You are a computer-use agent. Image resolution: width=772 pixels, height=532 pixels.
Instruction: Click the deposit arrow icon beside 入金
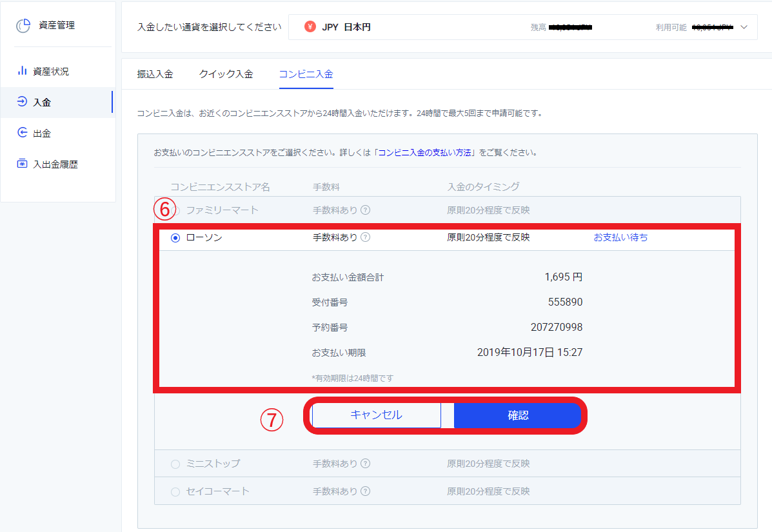(x=22, y=102)
